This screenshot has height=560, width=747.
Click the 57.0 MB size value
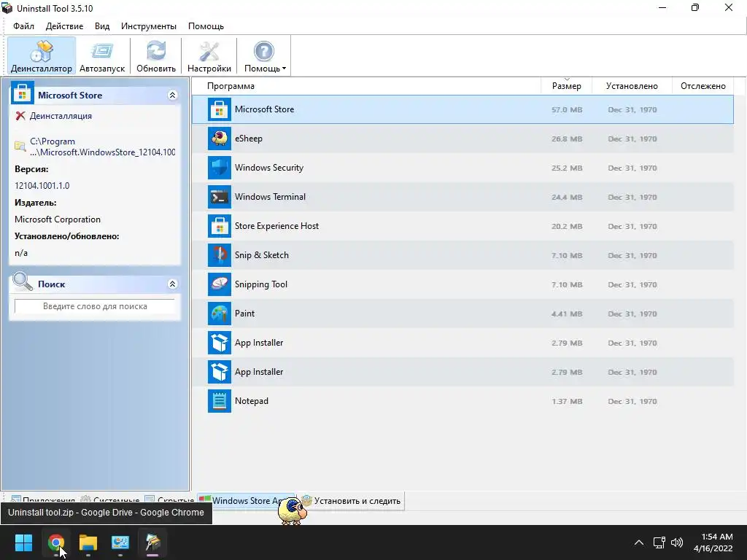pos(567,109)
